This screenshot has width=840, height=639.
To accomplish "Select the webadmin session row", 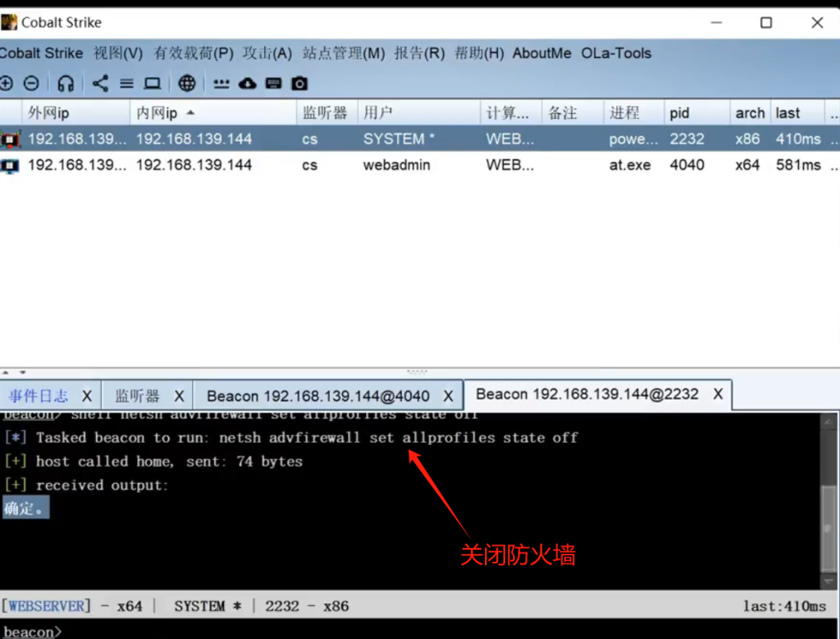I will pos(420,165).
